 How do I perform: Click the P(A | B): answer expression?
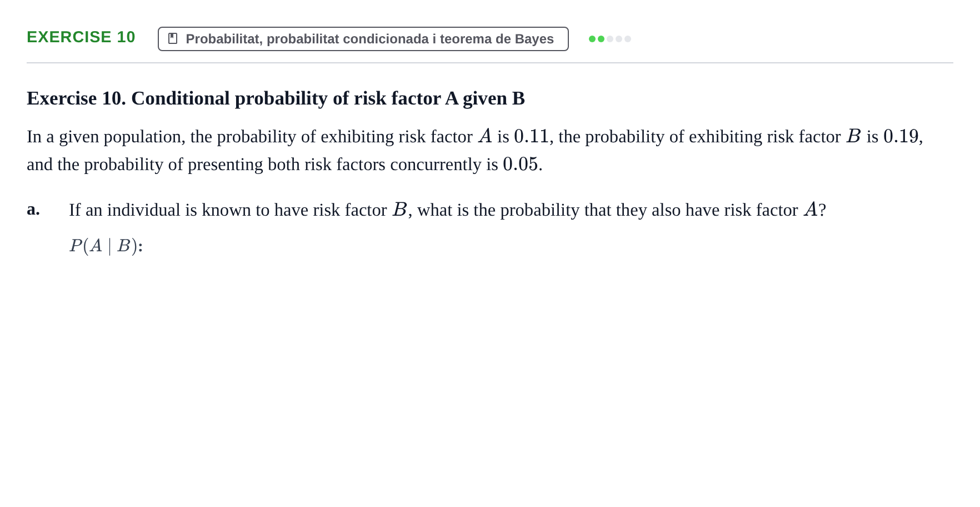point(106,246)
